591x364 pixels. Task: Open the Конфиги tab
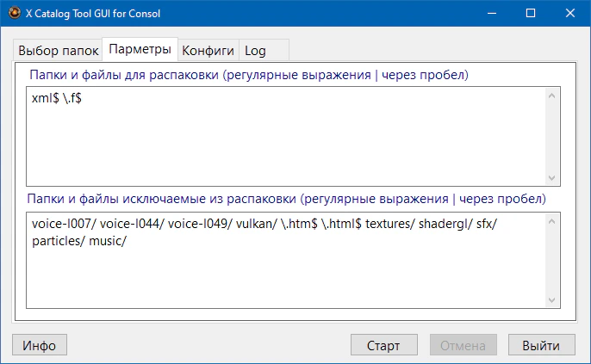pos(208,51)
